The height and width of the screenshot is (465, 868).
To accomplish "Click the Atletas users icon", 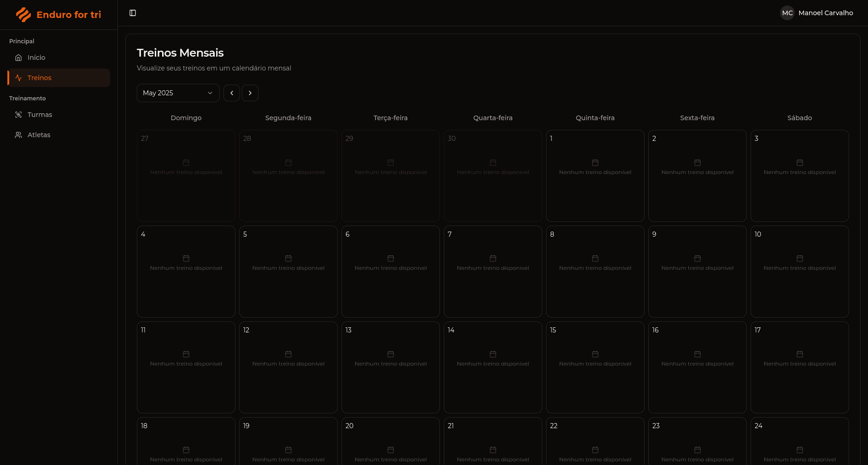I will point(18,135).
